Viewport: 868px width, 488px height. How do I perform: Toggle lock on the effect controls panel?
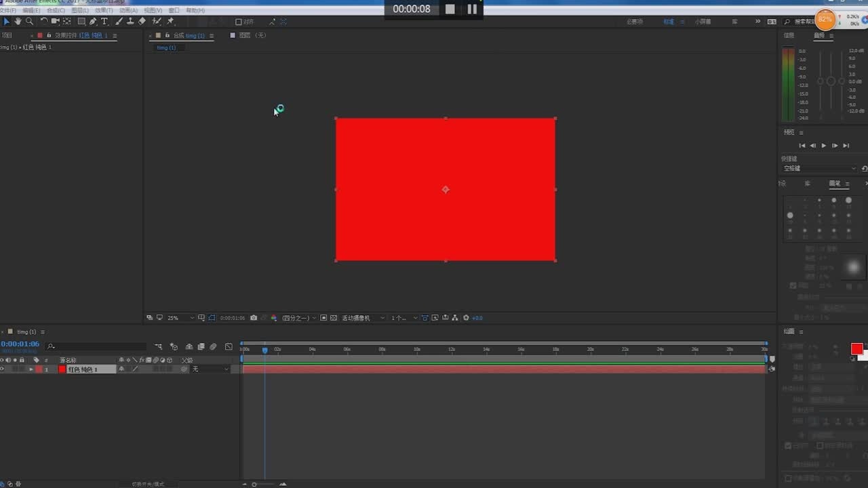point(47,35)
